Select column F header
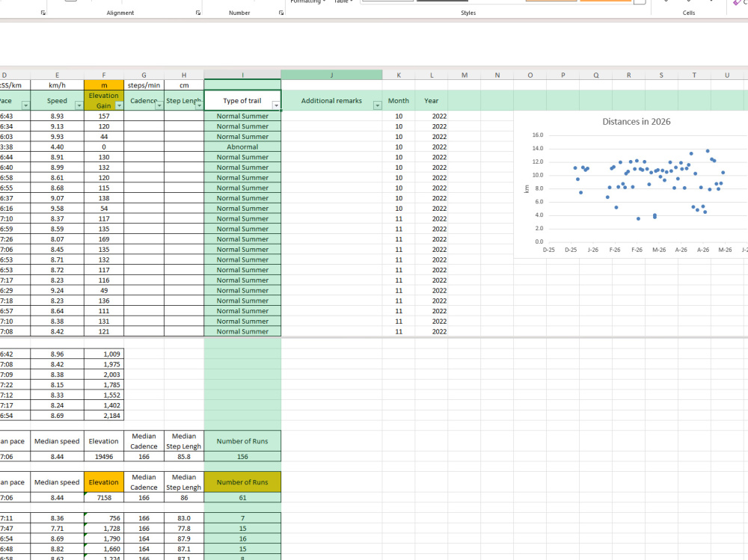 (104, 75)
